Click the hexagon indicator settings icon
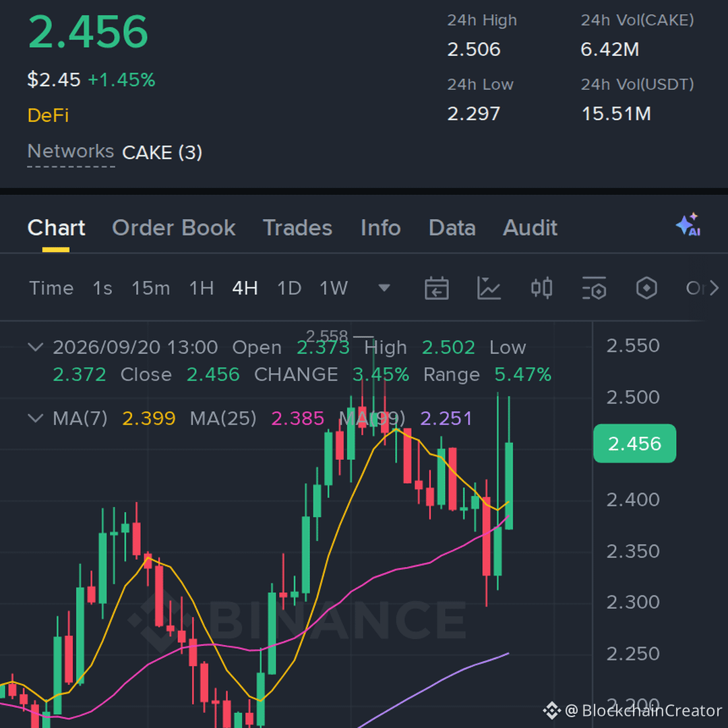 tap(646, 289)
